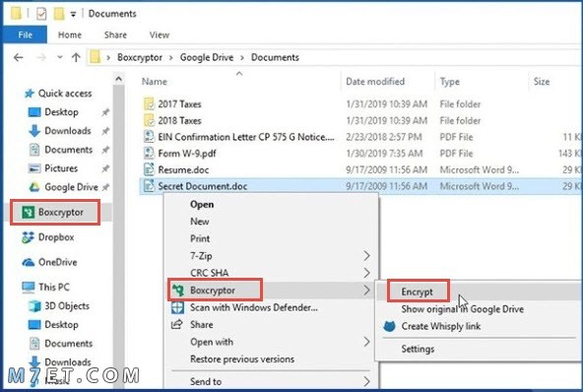583x392 pixels.
Task: Go up one folder level arrow
Action: tap(76, 57)
